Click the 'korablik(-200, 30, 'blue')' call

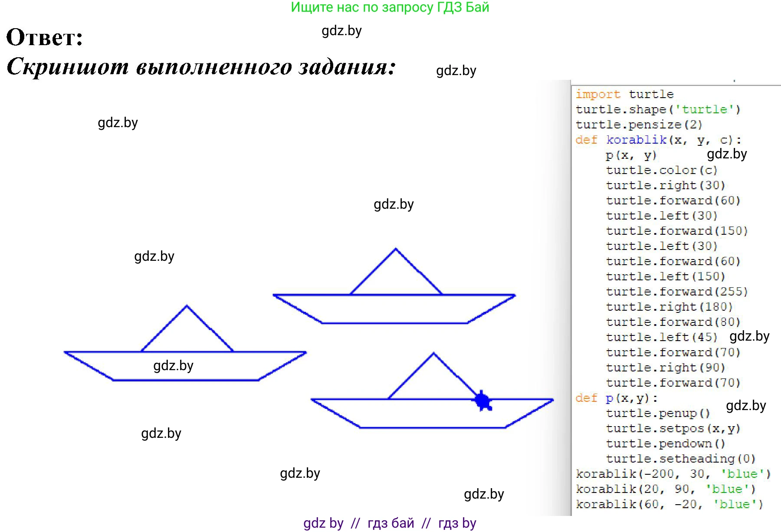673,474
